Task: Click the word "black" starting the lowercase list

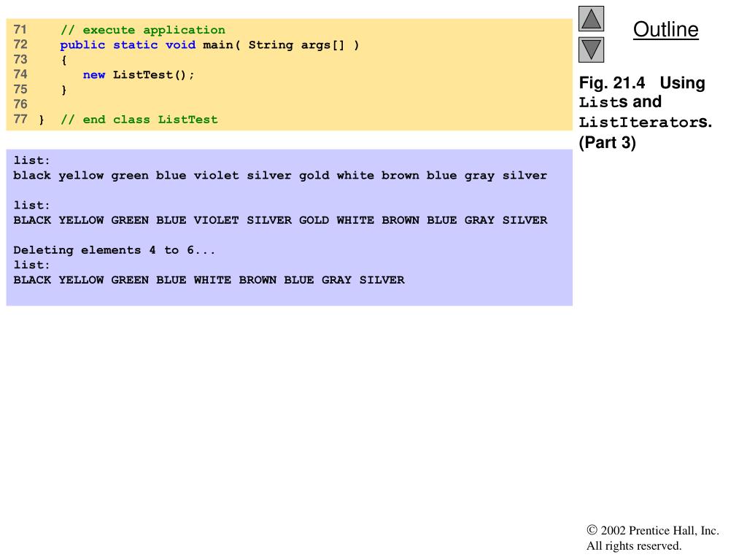Action: tap(32, 176)
